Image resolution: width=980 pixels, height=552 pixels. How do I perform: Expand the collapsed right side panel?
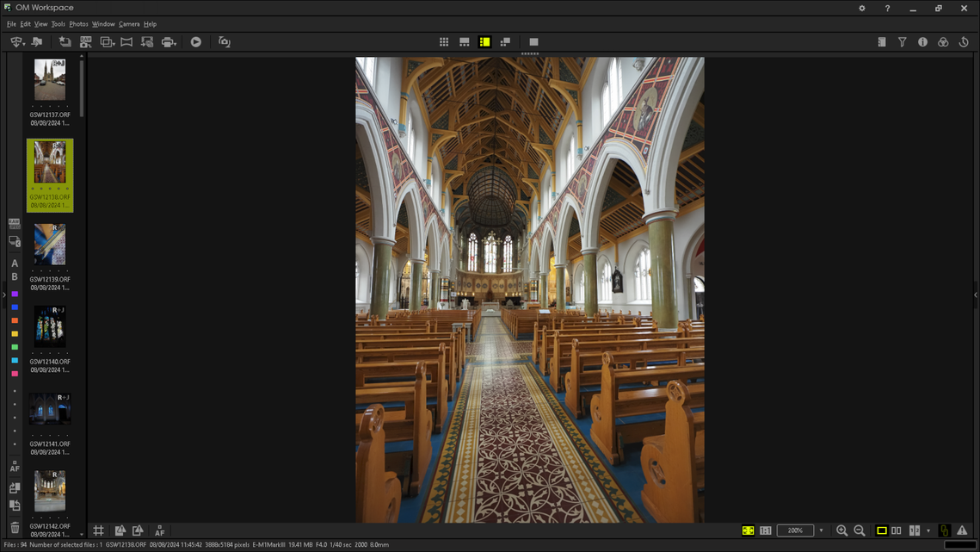click(x=976, y=295)
